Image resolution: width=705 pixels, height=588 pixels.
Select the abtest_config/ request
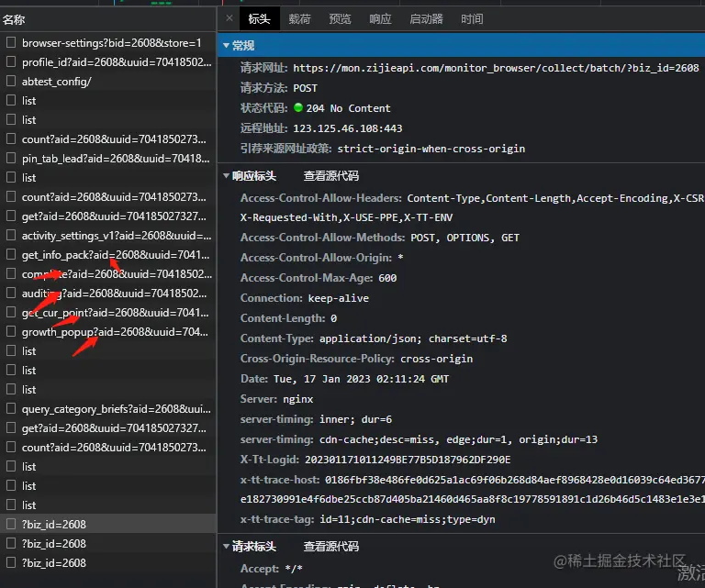pyautogui.click(x=108, y=82)
